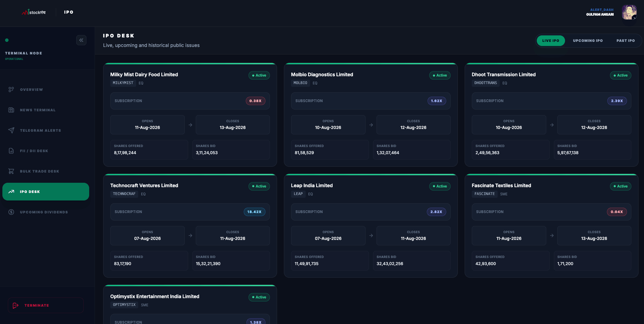Open the Fascinate Textiles Limited card
Viewport: 644px width, 324px height.
551,226
